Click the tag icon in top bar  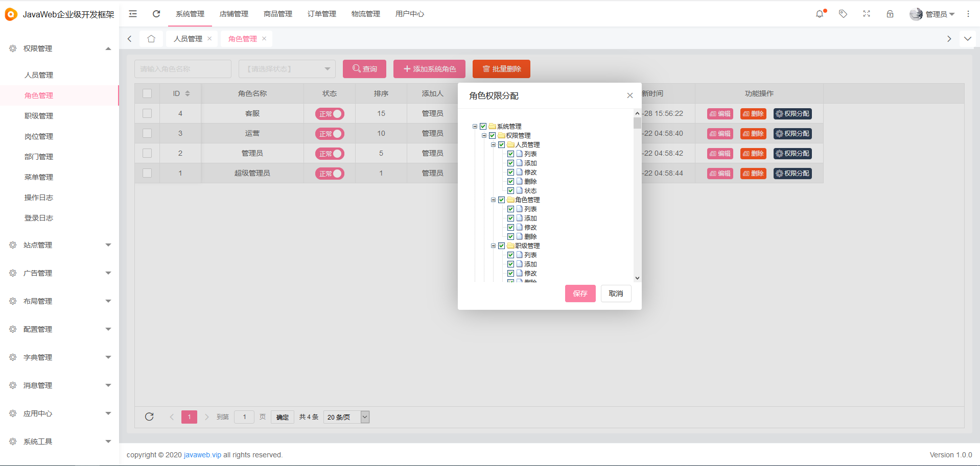843,14
